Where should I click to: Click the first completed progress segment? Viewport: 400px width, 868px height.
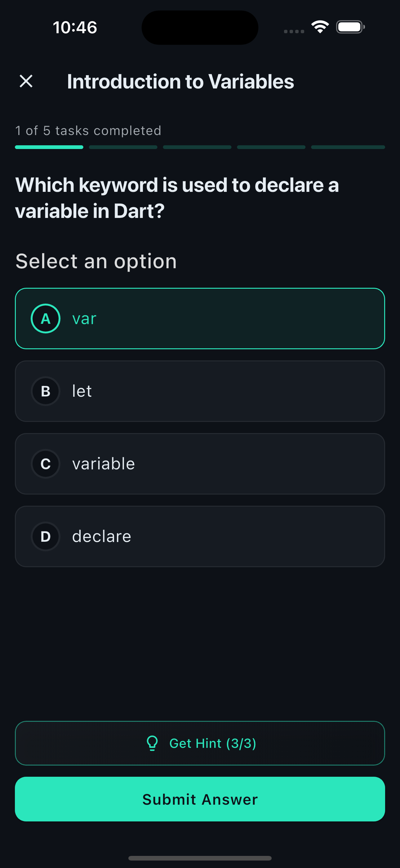click(x=49, y=147)
